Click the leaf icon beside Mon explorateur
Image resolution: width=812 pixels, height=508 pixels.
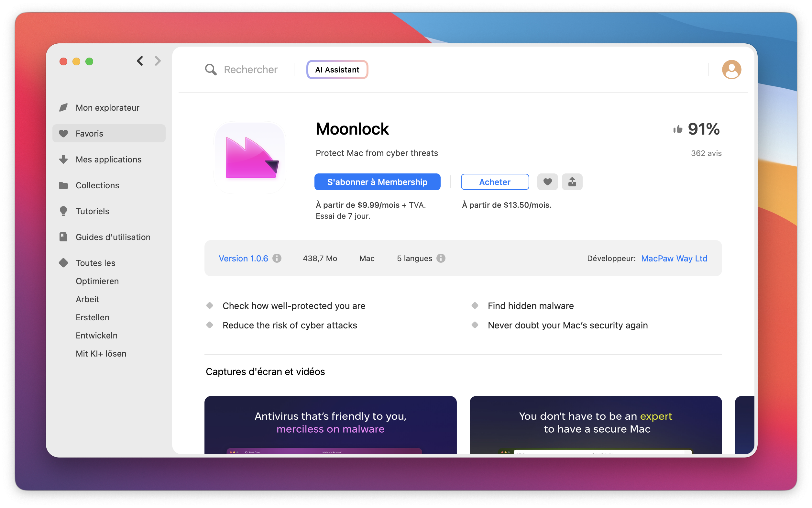(x=63, y=107)
